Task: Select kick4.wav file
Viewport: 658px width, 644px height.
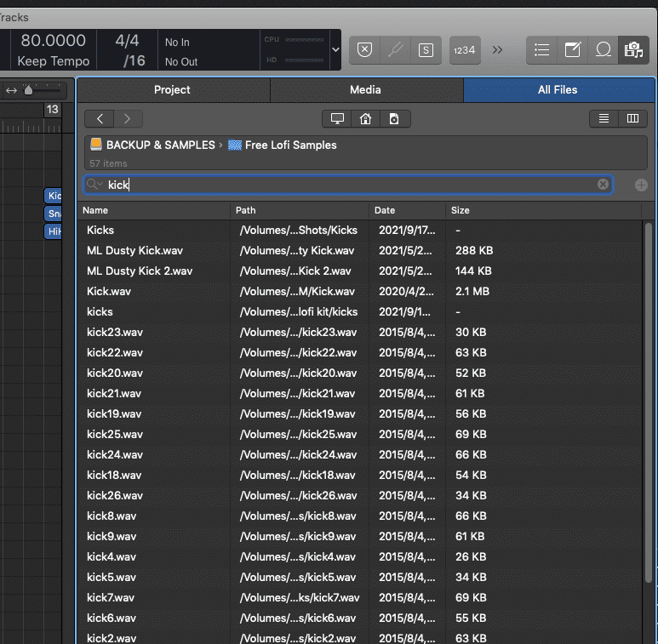Action: pos(360,556)
